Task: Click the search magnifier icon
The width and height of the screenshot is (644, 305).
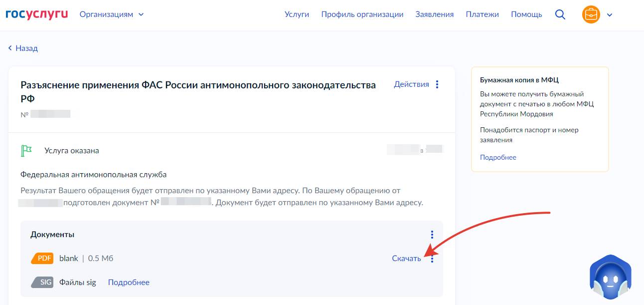Action: pos(560,14)
